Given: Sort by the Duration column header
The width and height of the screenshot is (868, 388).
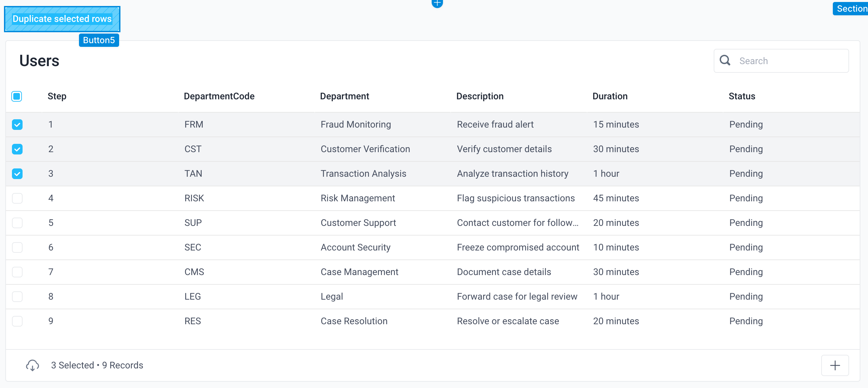Looking at the screenshot, I should pyautogui.click(x=610, y=96).
